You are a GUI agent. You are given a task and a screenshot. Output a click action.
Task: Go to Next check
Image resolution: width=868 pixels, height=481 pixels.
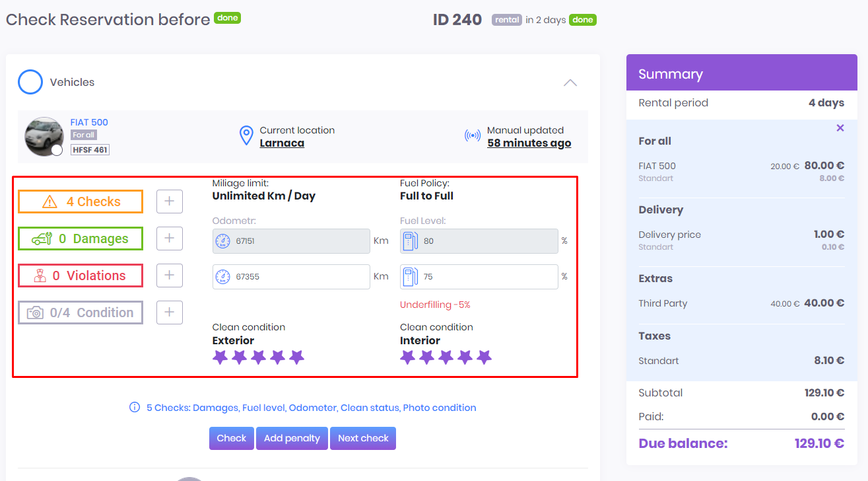point(363,438)
